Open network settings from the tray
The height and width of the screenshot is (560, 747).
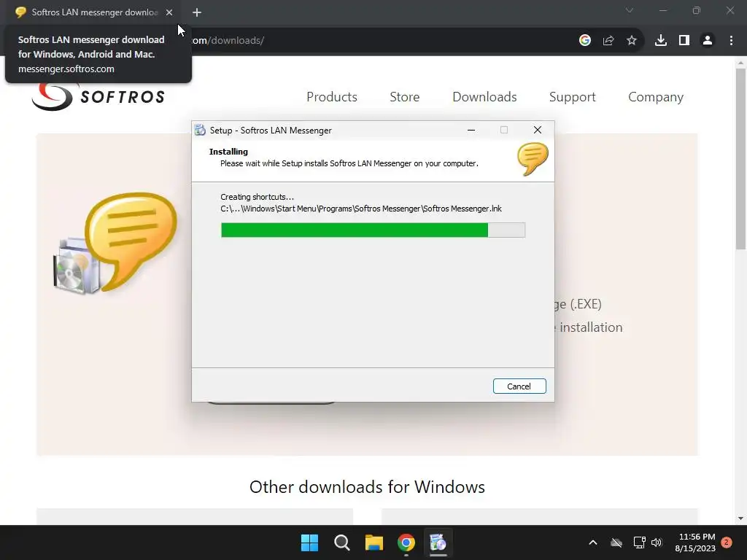(x=639, y=542)
